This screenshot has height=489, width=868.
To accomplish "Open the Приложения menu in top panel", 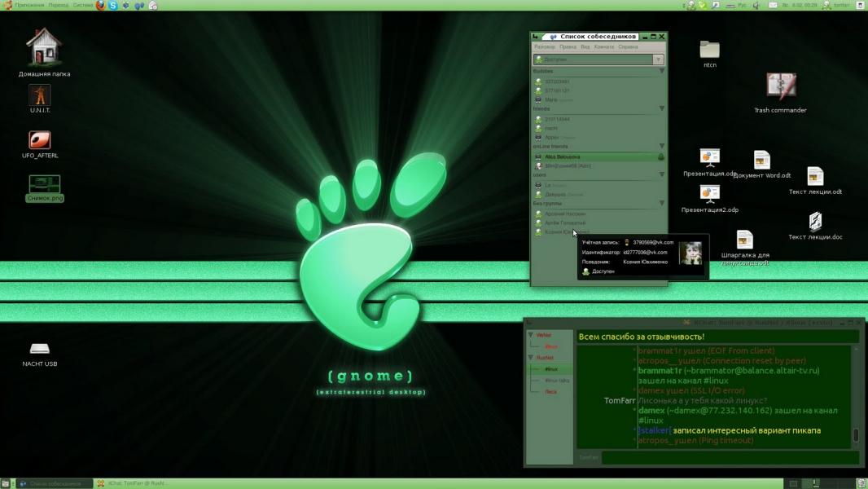I will (x=29, y=5).
